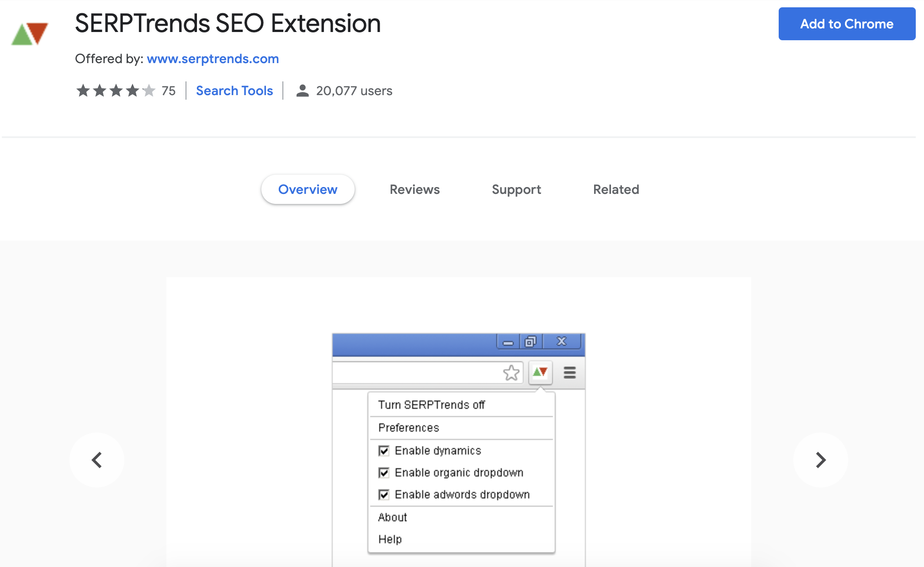
Task: Click the SERPTrends extension logo icon
Action: coord(30,33)
